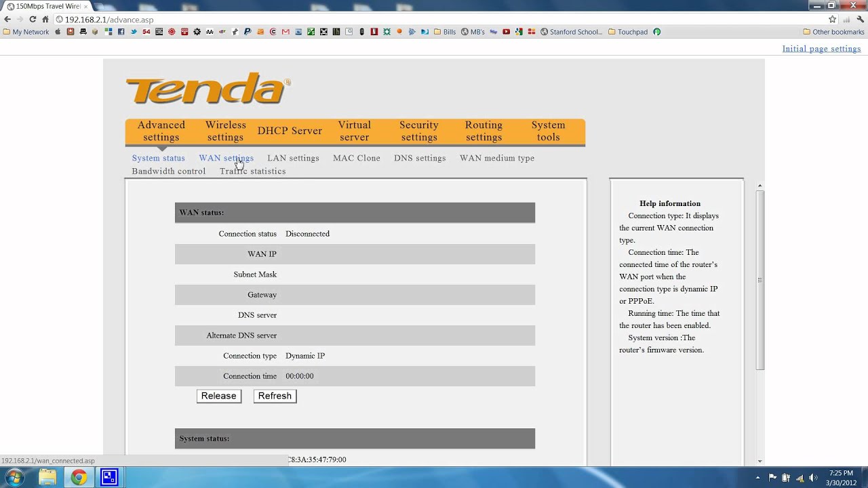Open the PayPal bookmark icon
This screenshot has height=488, width=868.
pyautogui.click(x=248, y=32)
